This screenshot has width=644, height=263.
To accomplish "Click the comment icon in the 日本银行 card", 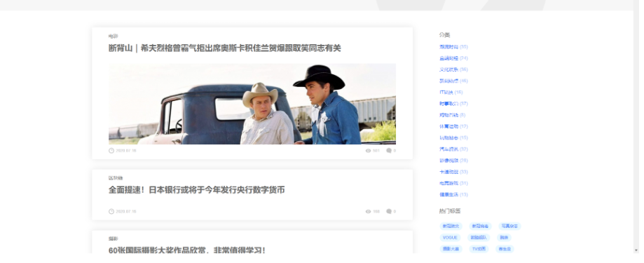I will pyautogui.click(x=388, y=211).
